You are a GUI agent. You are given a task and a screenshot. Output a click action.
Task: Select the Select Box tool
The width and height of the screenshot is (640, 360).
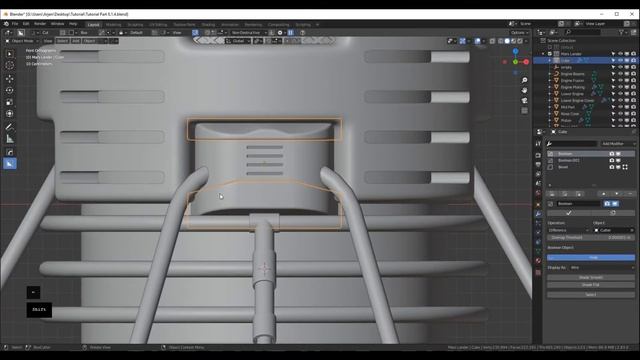tap(10, 54)
